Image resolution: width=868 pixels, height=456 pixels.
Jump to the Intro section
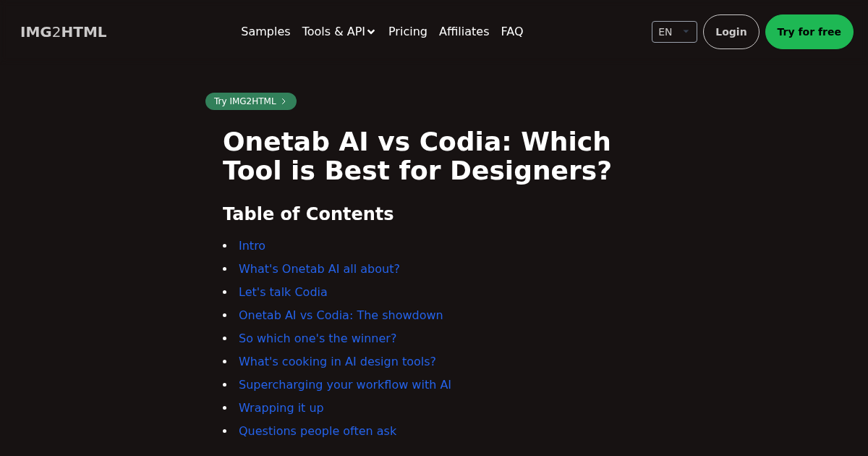coord(252,246)
